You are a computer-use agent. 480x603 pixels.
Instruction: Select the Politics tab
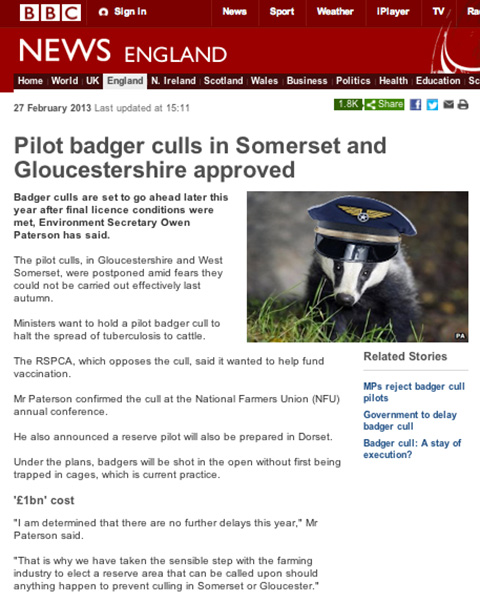pos(353,81)
